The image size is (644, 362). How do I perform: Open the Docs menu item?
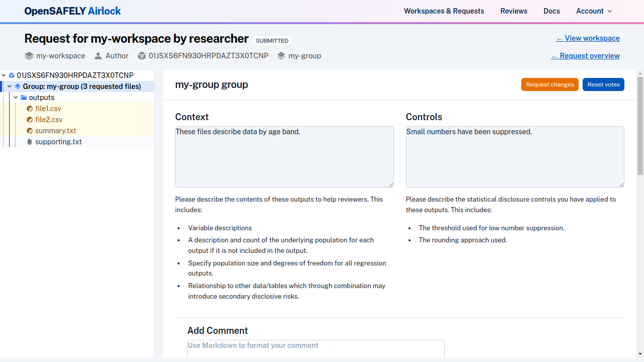(551, 11)
